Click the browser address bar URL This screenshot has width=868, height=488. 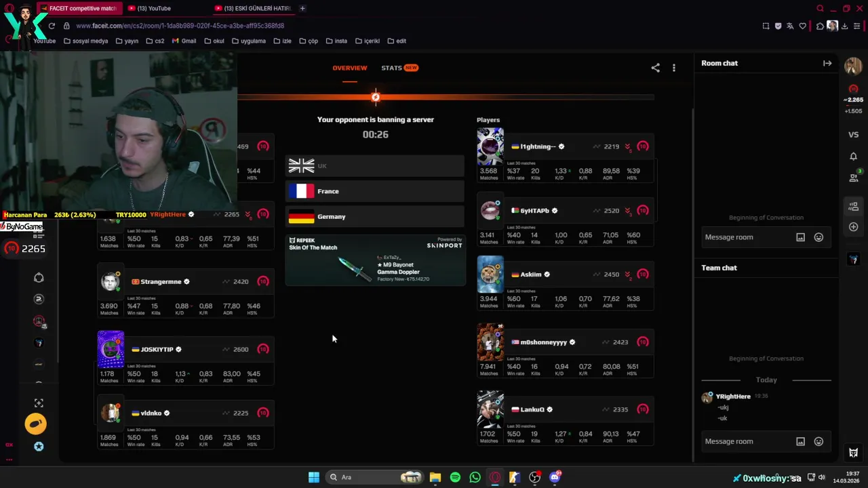pyautogui.click(x=180, y=26)
